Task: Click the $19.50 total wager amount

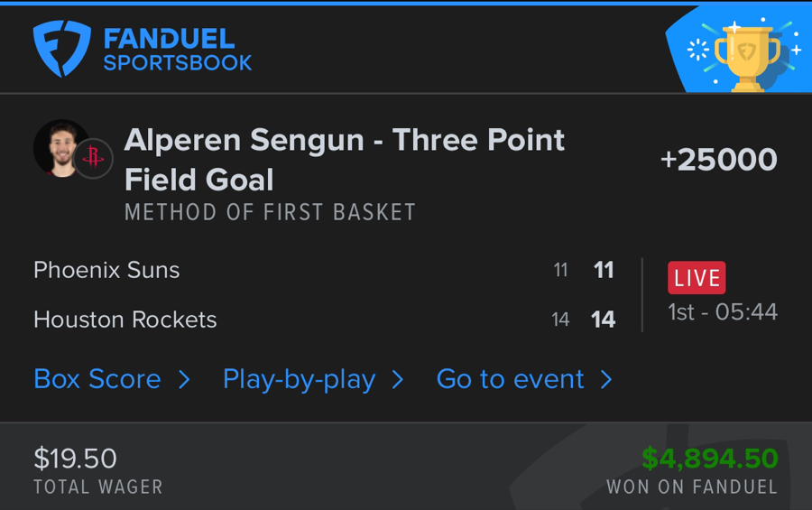Action: [75, 459]
